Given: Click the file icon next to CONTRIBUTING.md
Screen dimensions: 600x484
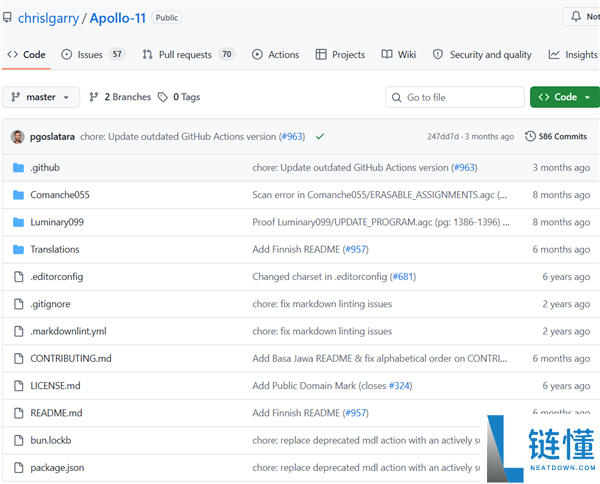Looking at the screenshot, I should tap(18, 359).
